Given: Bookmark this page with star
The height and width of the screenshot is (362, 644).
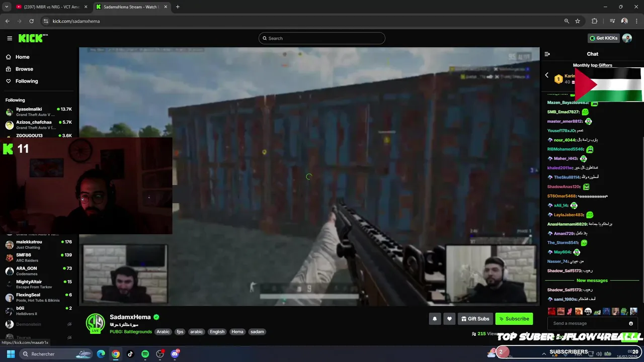Looking at the screenshot, I should click(x=578, y=21).
